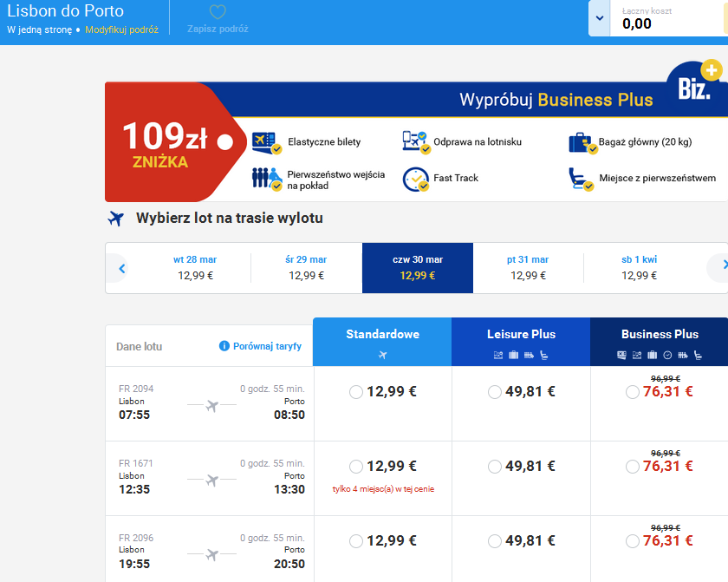This screenshot has height=582, width=728.
Task: Click the plane icon in FR 1671 flight row
Action: point(212,480)
